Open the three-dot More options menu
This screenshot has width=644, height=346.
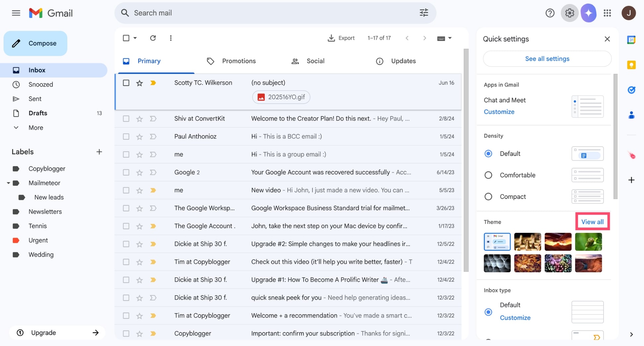[171, 38]
